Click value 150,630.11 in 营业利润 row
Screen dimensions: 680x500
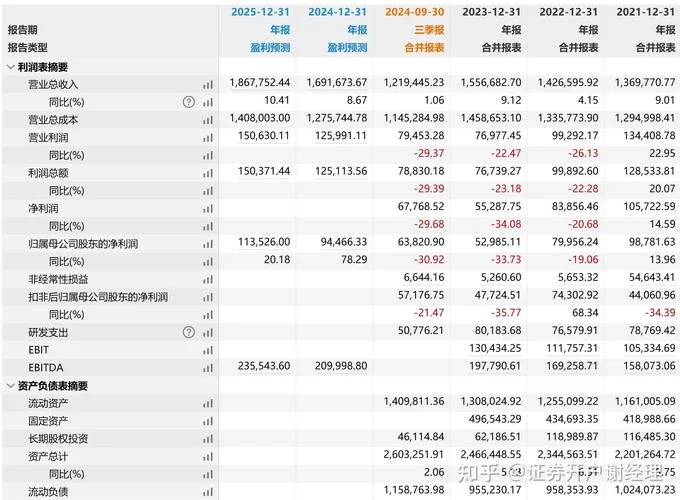click(264, 136)
